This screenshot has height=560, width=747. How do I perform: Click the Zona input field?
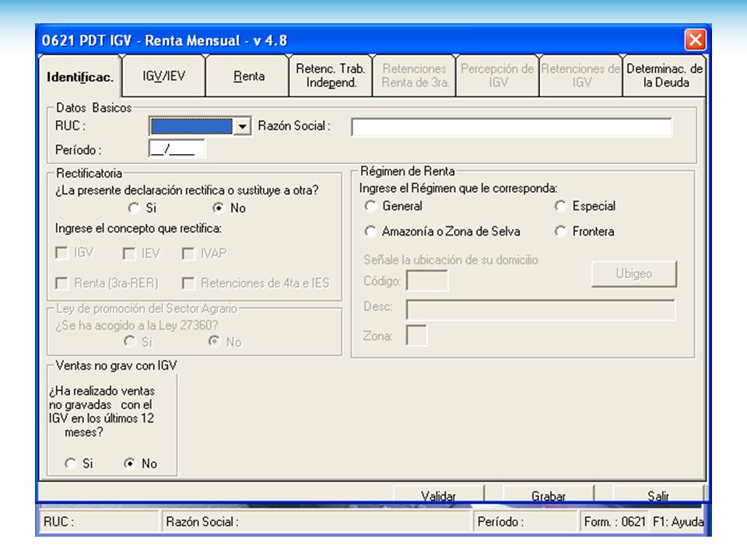click(416, 335)
